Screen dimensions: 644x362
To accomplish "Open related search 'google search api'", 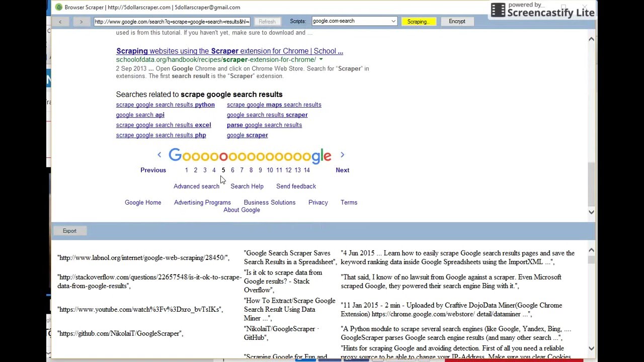I will (x=140, y=115).
